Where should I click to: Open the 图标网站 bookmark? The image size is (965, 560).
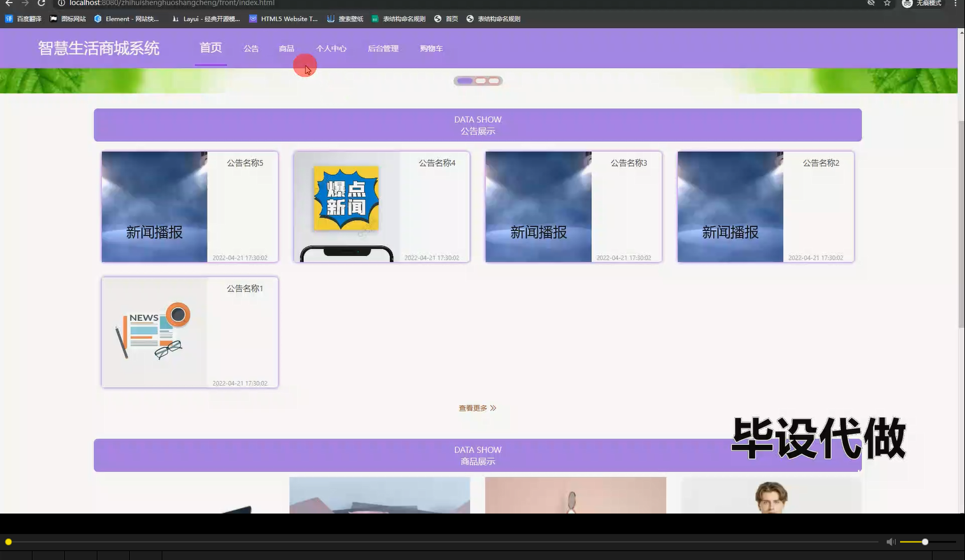(68, 19)
